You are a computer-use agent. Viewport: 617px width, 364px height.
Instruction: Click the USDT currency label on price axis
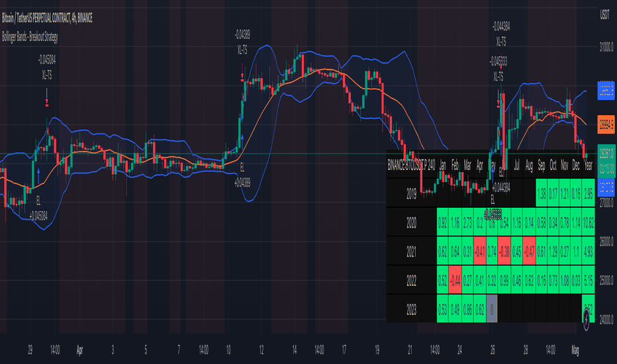(604, 13)
